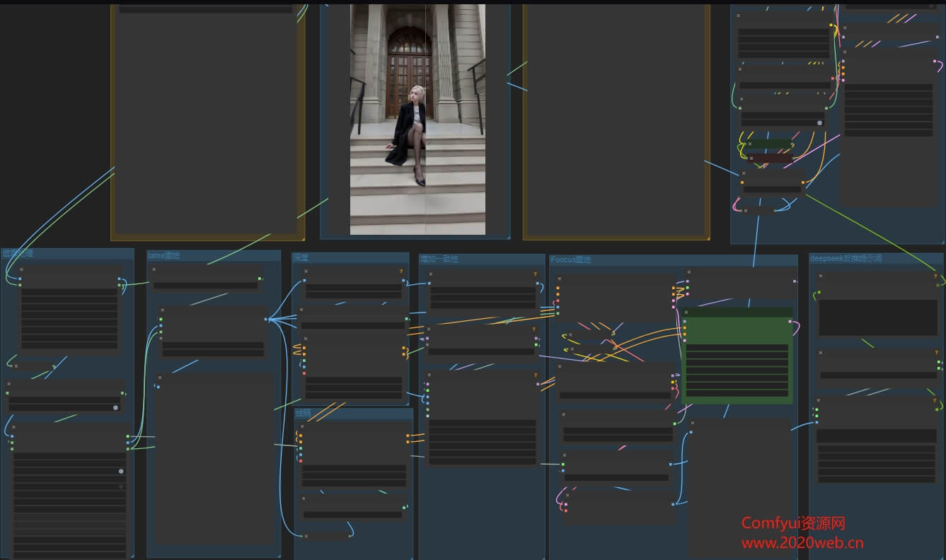Open the help badge on the bottom deepseek node

click(935, 399)
